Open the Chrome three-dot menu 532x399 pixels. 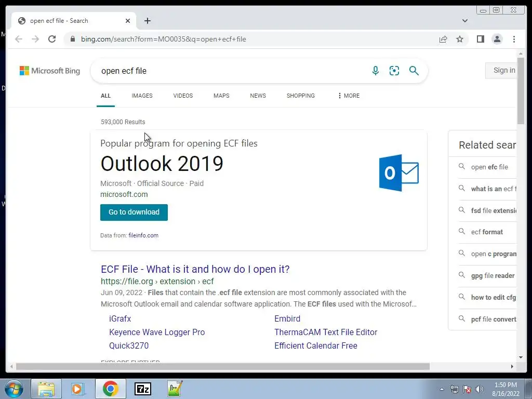coord(514,39)
